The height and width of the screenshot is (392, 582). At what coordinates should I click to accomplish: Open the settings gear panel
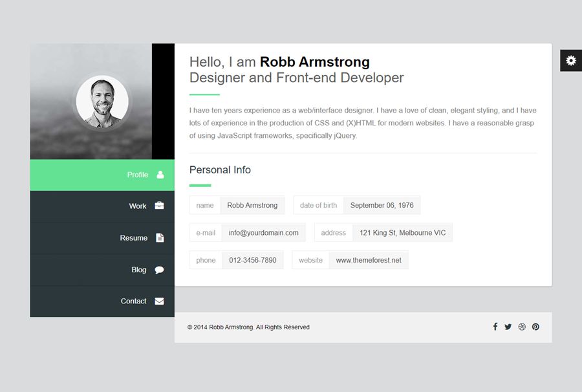(570, 60)
